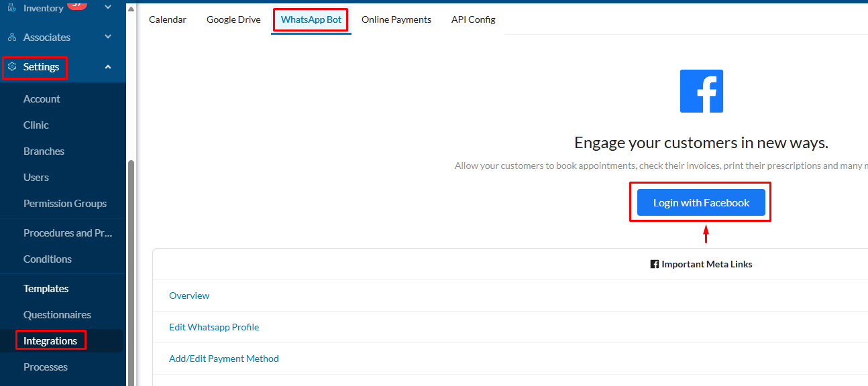The width and height of the screenshot is (868, 386).
Task: Click Login with Facebook button
Action: pyautogui.click(x=701, y=202)
